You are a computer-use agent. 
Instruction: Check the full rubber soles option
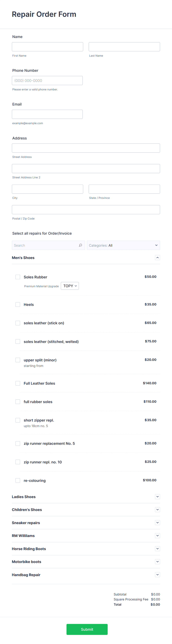(18, 401)
